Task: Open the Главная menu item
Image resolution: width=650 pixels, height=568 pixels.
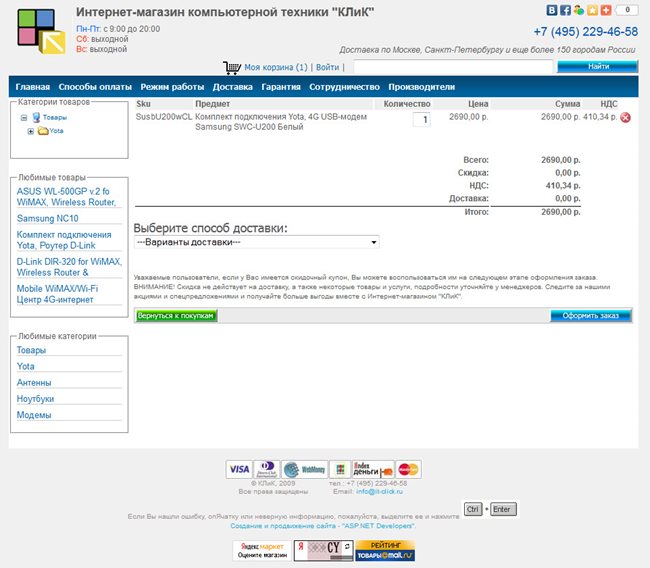Action: click(x=33, y=87)
